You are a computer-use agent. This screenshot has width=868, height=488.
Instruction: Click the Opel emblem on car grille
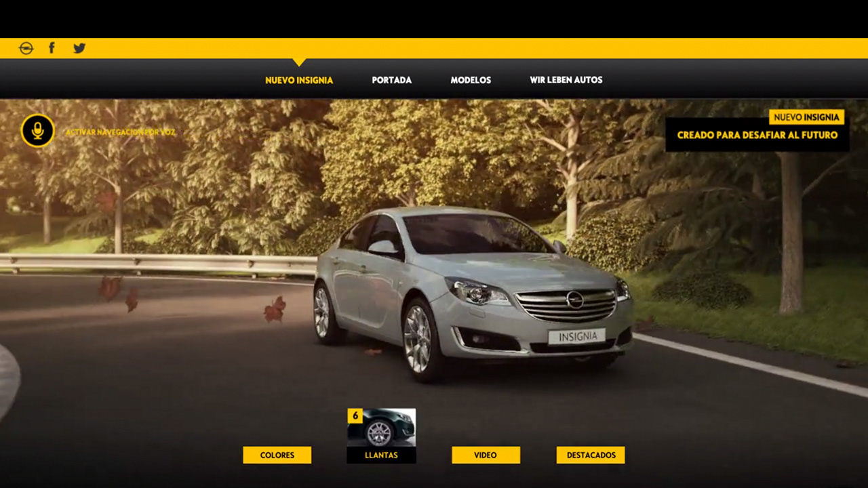(x=575, y=300)
